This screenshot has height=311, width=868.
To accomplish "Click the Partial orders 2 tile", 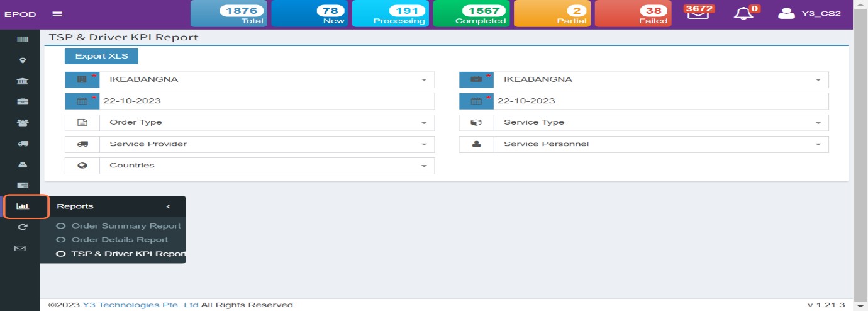I will coord(552,13).
